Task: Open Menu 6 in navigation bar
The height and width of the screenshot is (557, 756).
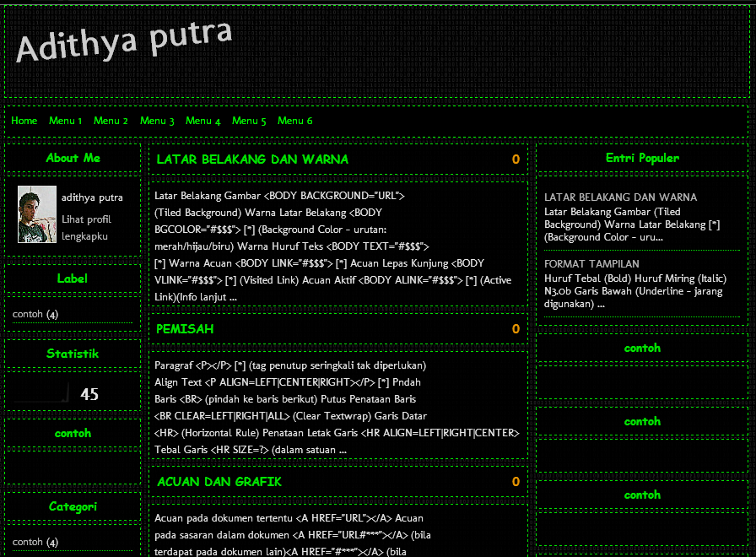Action: pos(294,121)
